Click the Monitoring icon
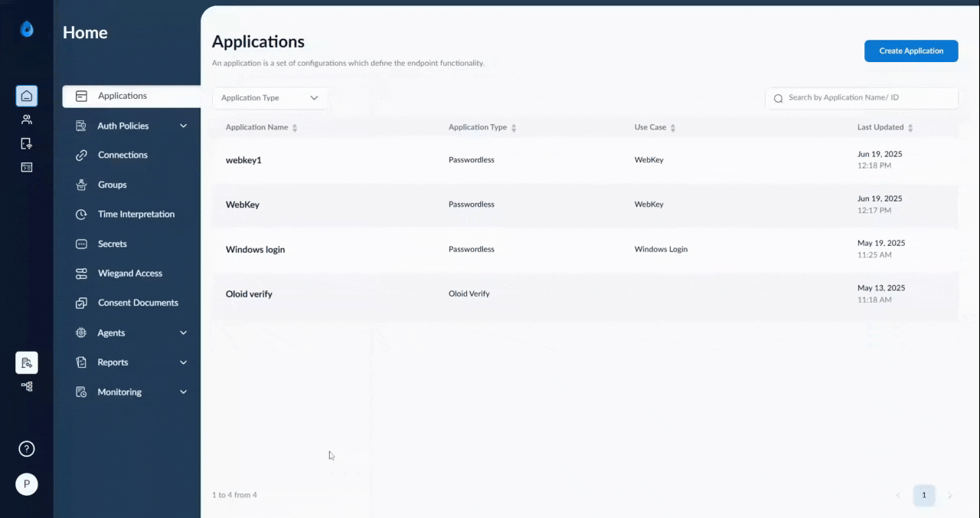Image resolution: width=980 pixels, height=518 pixels. [81, 392]
